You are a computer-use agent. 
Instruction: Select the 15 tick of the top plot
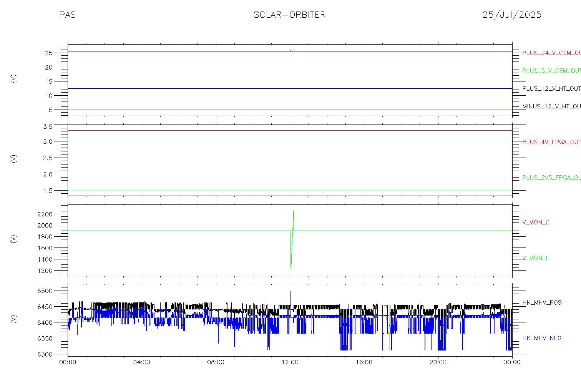point(49,81)
